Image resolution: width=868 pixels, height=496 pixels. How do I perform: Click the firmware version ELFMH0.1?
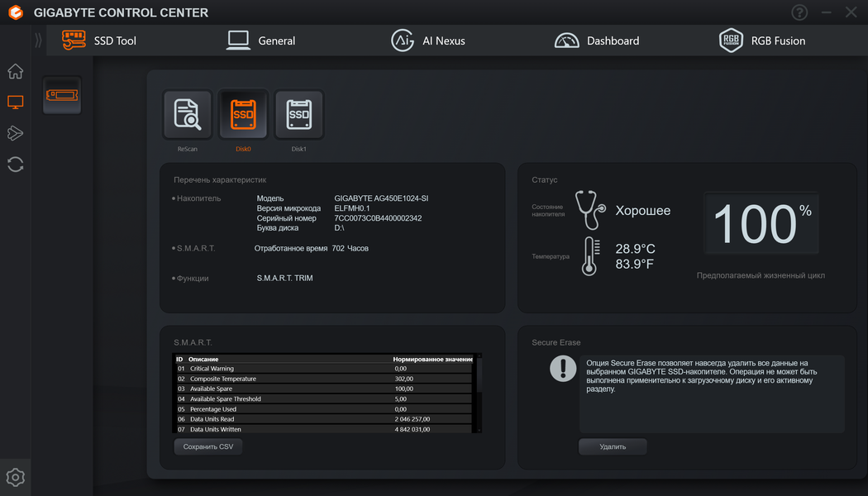(351, 208)
